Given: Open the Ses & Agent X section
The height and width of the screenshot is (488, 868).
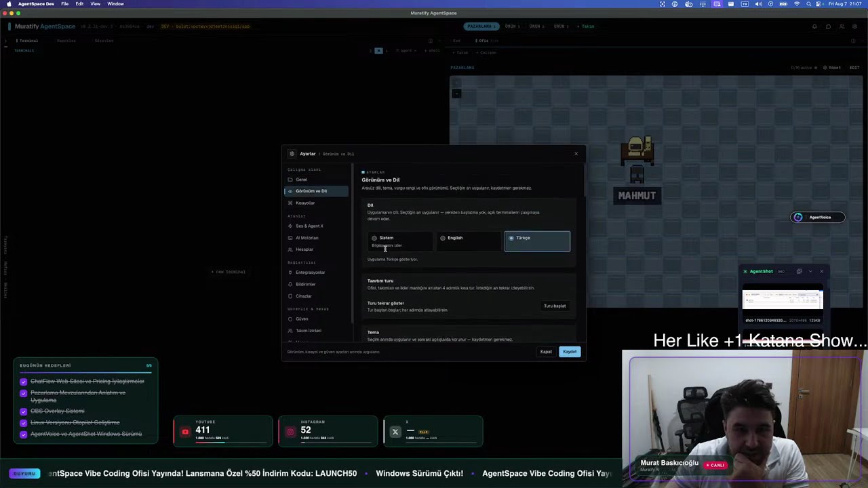Looking at the screenshot, I should (x=316, y=226).
